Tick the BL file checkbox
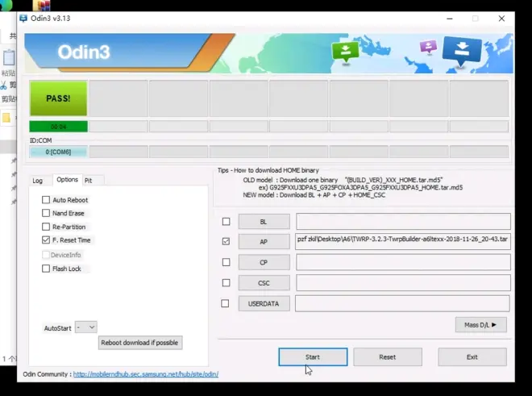532x396 pixels. (226, 222)
